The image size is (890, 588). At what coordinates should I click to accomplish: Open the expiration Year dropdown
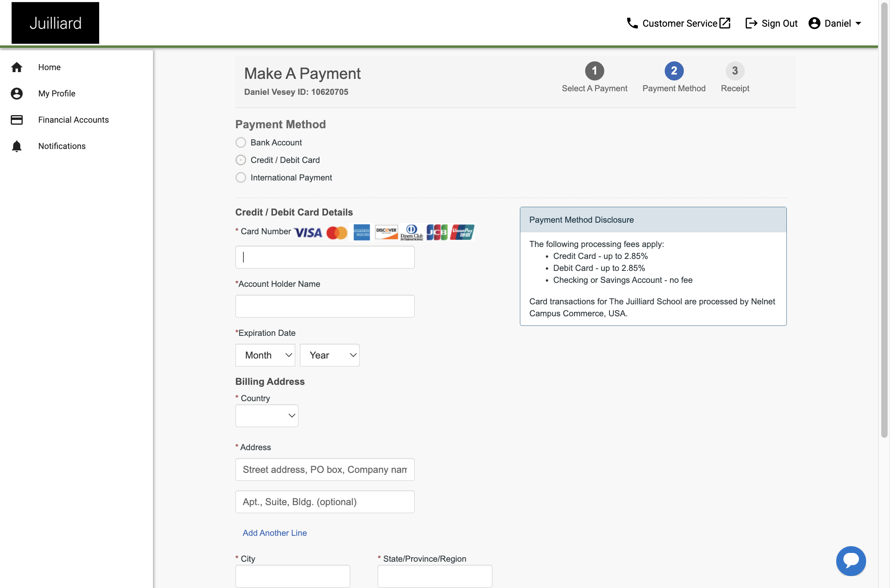pyautogui.click(x=330, y=355)
